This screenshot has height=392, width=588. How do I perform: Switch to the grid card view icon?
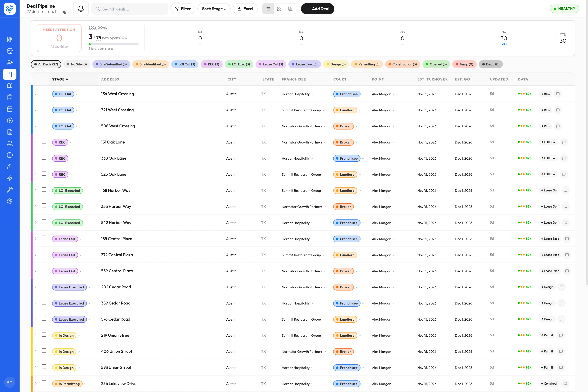point(279,9)
